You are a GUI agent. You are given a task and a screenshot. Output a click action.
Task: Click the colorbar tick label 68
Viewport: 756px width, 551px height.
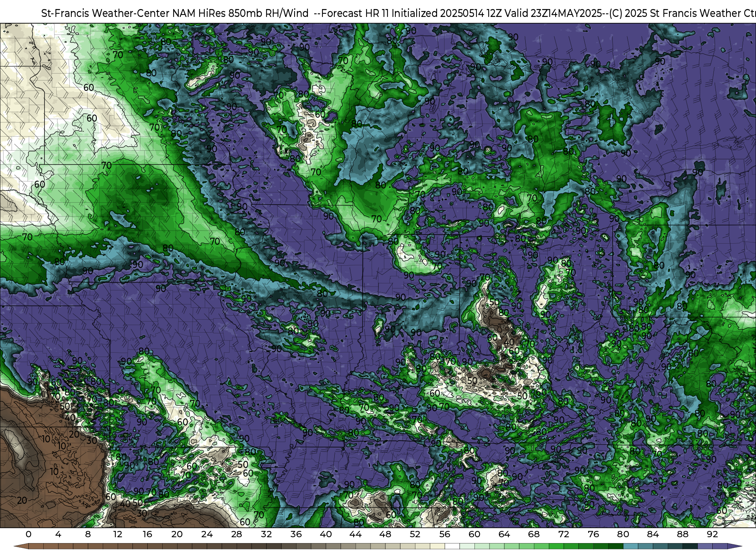tap(534, 534)
